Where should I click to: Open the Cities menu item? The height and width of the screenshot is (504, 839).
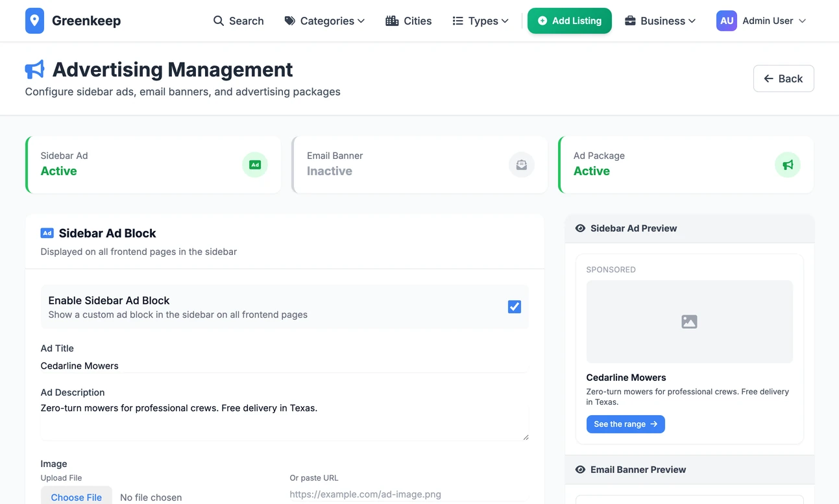click(409, 21)
